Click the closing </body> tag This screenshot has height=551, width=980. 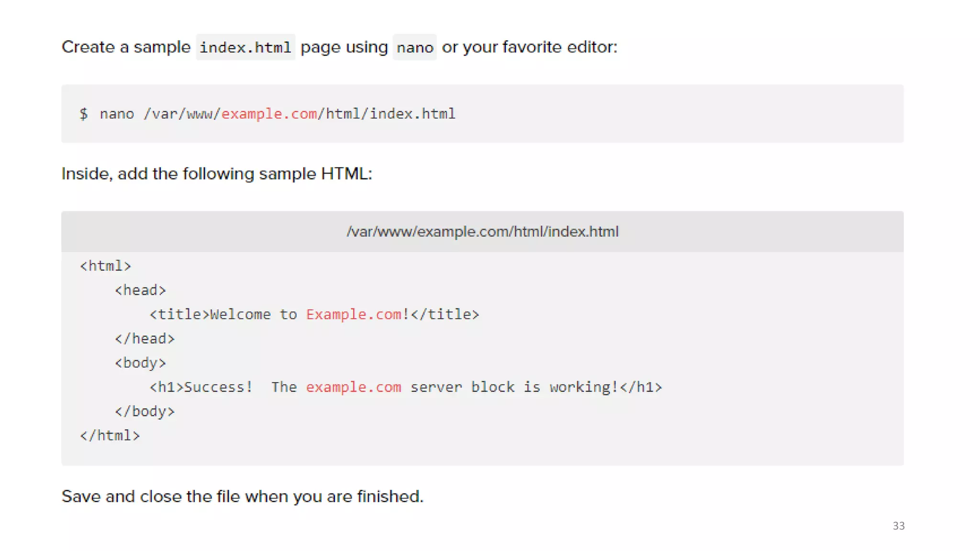145,411
